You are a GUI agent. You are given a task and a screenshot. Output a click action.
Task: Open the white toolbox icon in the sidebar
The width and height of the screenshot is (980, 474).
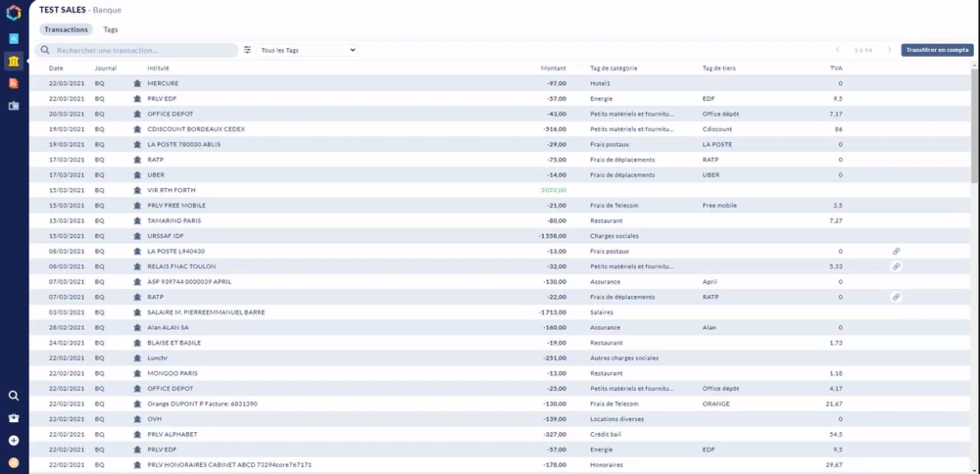click(x=14, y=418)
